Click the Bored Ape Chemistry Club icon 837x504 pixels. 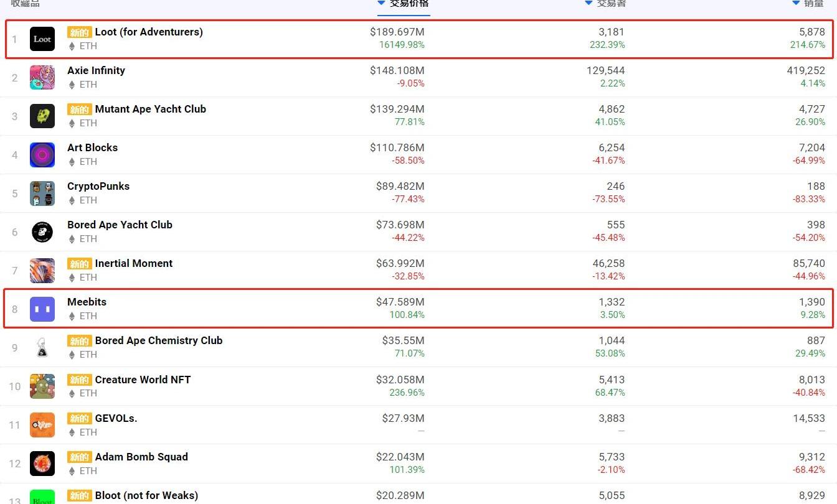[x=42, y=348]
